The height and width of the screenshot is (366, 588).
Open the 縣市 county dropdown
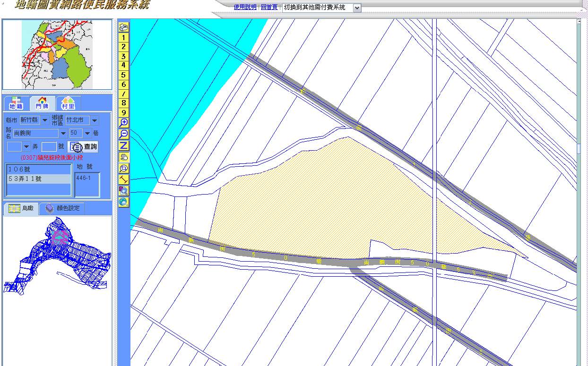(x=45, y=120)
